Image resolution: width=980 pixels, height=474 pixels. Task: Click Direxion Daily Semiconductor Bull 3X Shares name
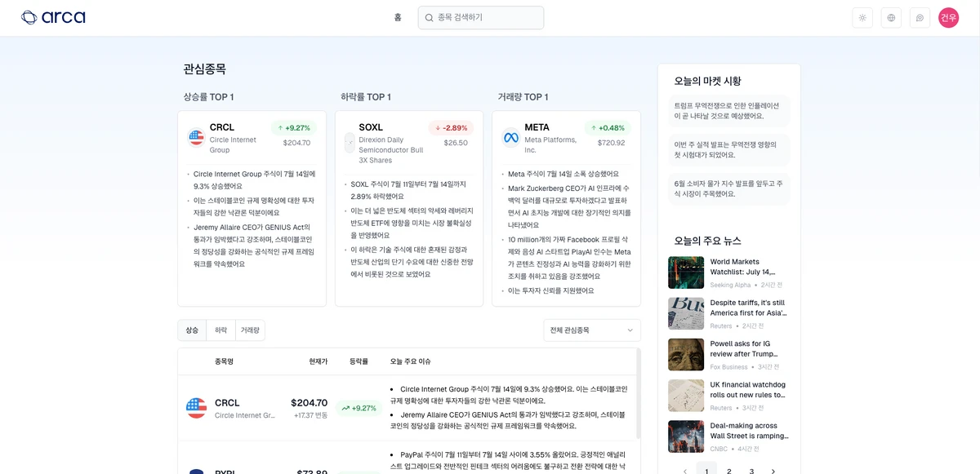pos(391,150)
